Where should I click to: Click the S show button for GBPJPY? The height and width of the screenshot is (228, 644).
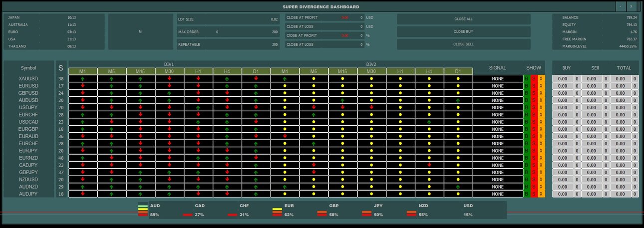pos(534,172)
